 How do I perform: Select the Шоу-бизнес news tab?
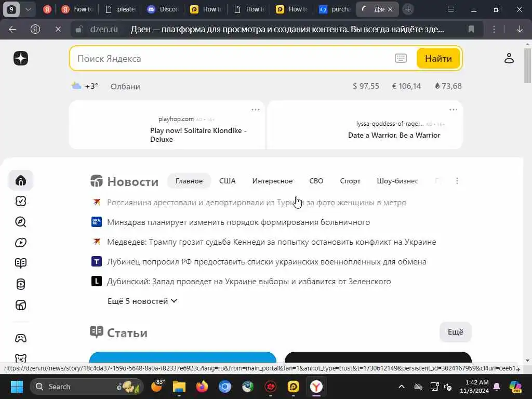397,181
